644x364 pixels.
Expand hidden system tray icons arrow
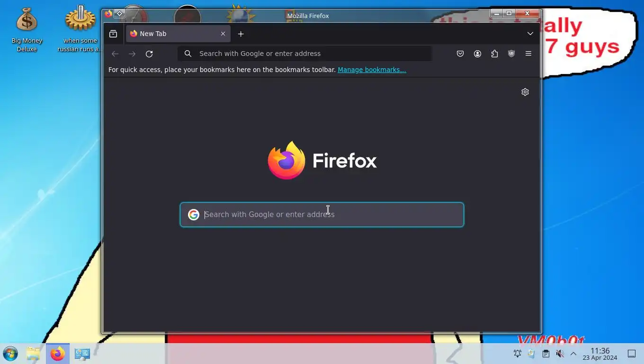[573, 354]
